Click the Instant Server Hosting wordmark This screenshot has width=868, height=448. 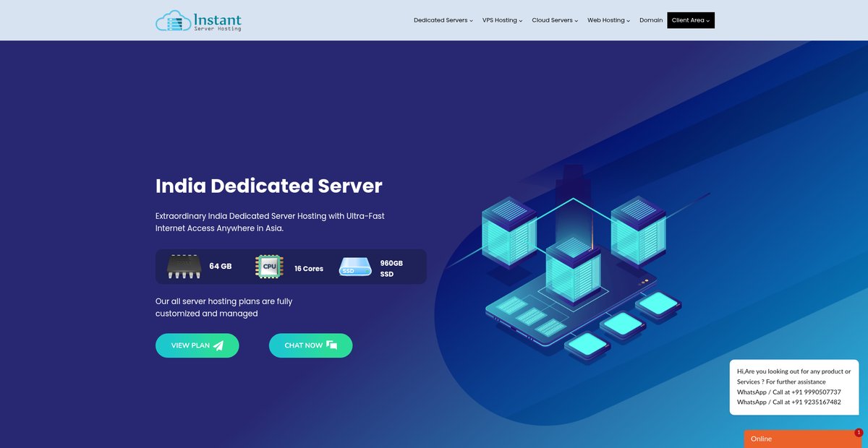point(218,22)
